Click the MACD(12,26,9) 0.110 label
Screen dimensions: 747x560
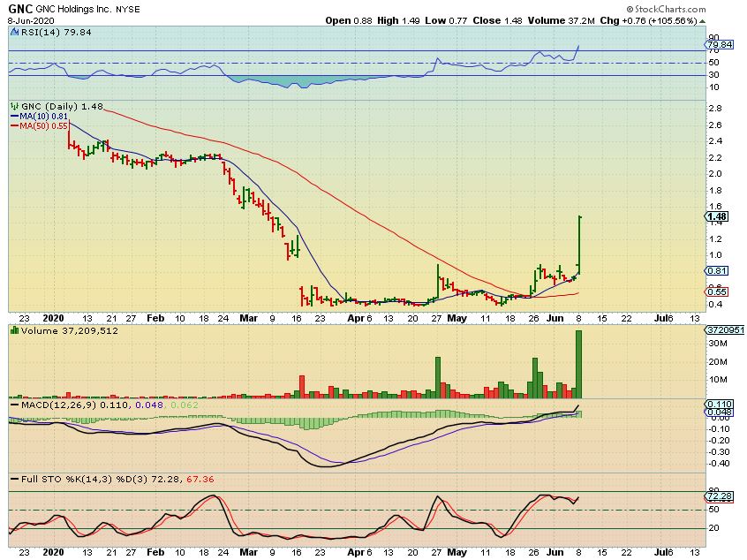click(x=74, y=405)
